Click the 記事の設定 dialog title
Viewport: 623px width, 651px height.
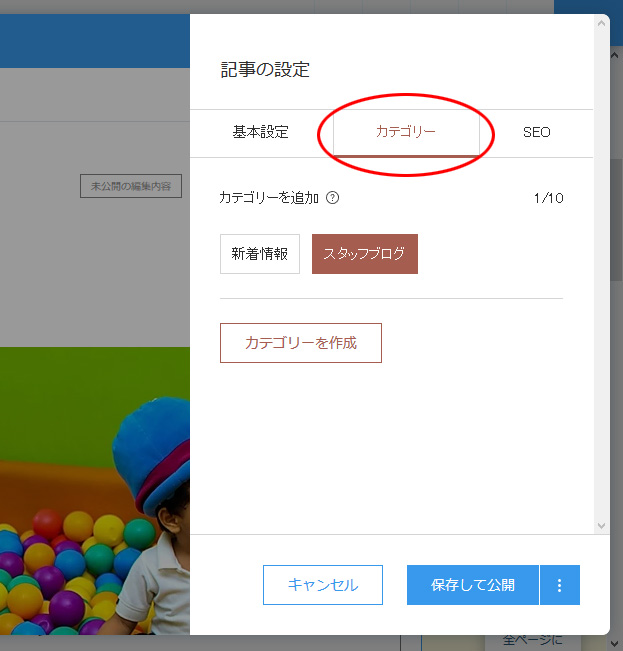coord(265,69)
